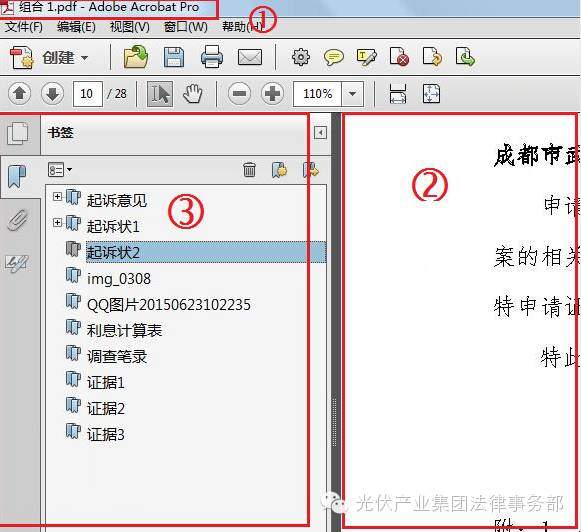Open the Page Thumbnails panel

[x=17, y=133]
